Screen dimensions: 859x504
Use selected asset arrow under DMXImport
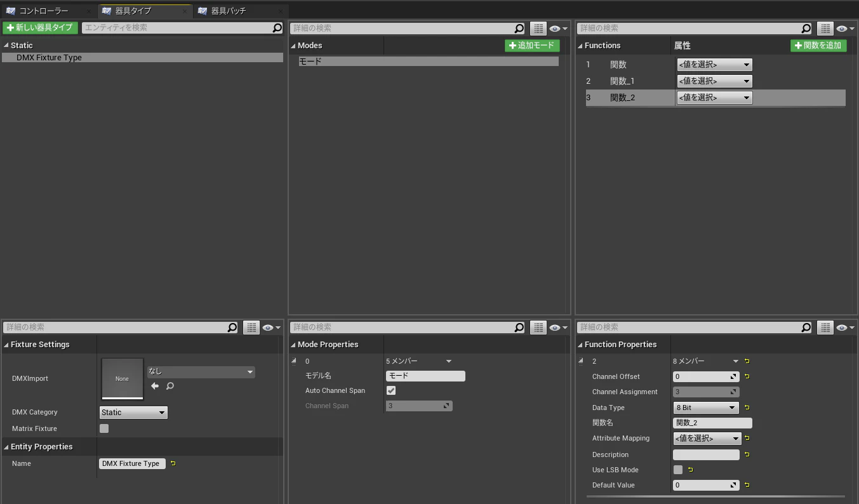coord(155,386)
